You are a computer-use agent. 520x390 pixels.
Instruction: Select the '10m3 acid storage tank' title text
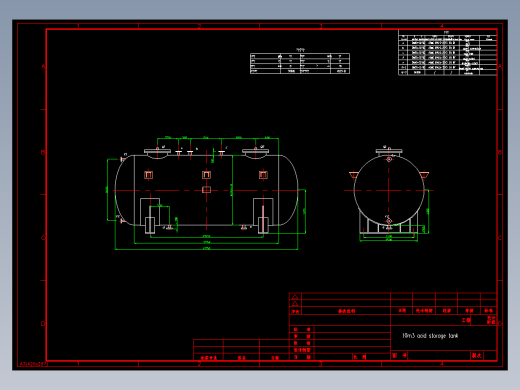[430, 336]
